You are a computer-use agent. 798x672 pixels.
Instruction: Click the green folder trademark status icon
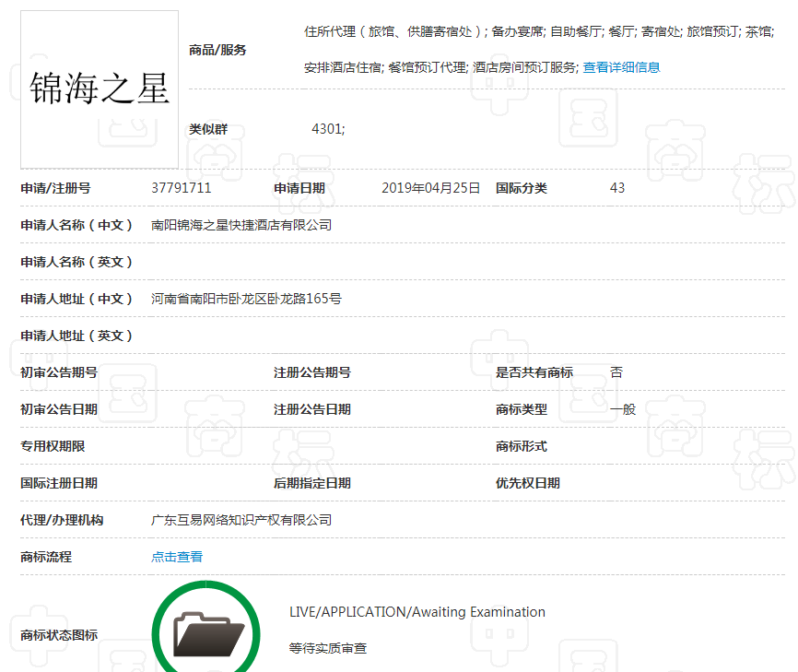[208, 631]
